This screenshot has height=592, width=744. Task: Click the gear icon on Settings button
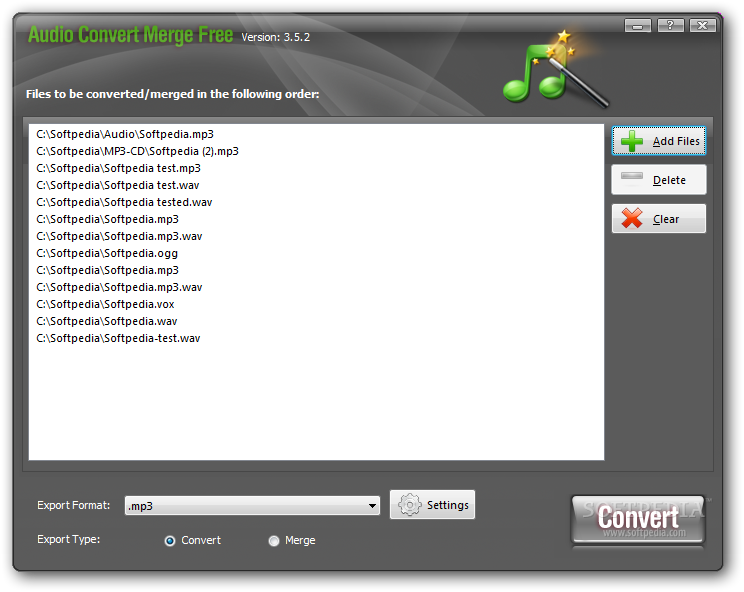[409, 505]
